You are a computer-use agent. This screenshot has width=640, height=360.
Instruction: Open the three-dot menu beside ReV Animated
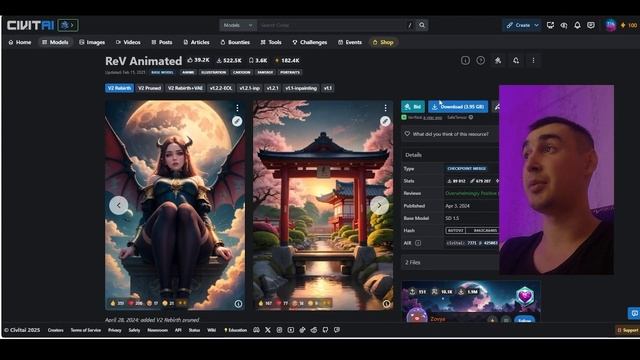[x=533, y=60]
